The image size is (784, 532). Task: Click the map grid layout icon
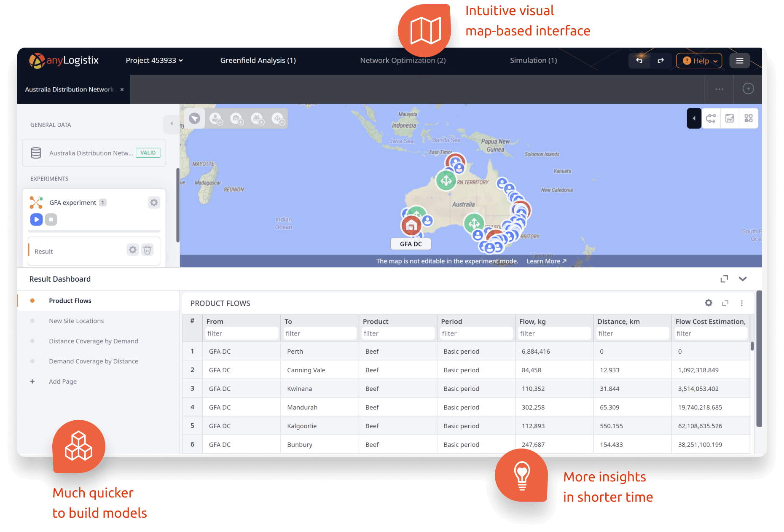[749, 118]
